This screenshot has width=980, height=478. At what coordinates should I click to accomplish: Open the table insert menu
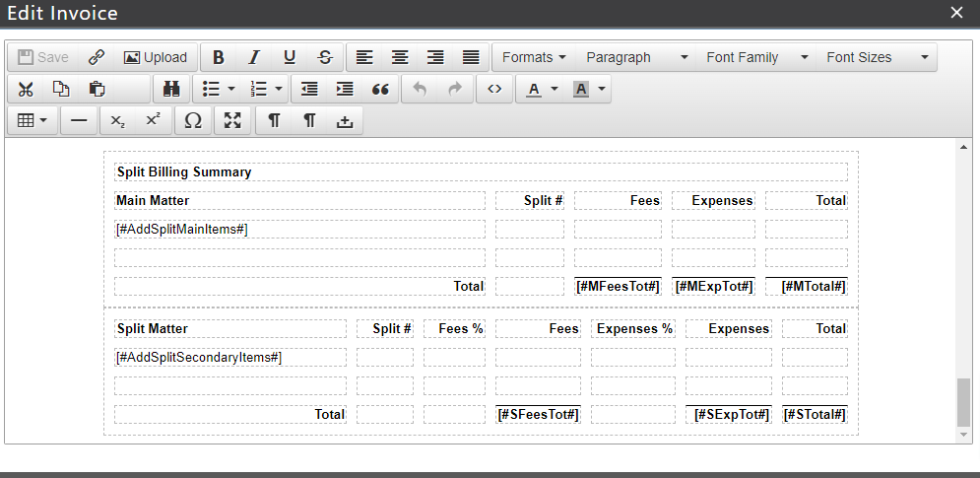click(33, 120)
